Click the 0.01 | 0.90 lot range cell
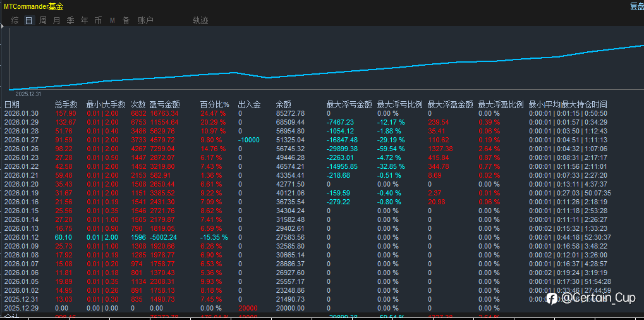The image size is (644, 320). tap(102, 228)
